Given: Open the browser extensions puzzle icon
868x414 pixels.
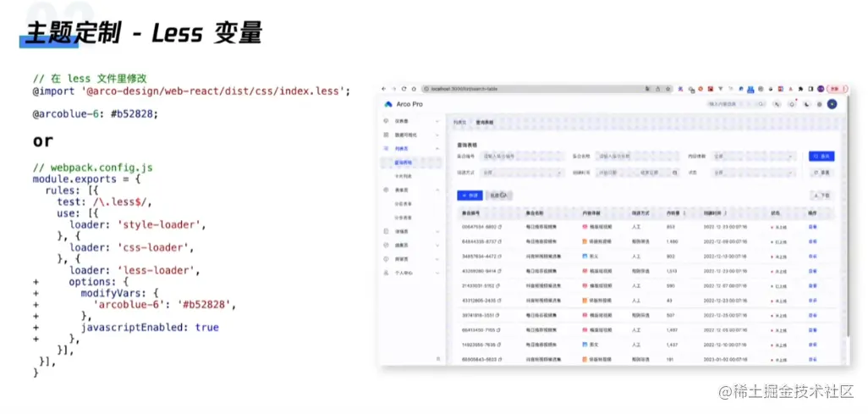Looking at the screenshot, I should (x=800, y=89).
